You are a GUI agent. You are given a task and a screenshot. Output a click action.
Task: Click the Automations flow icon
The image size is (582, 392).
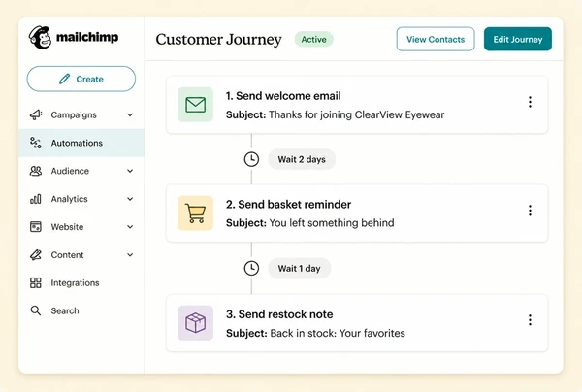[x=36, y=143]
